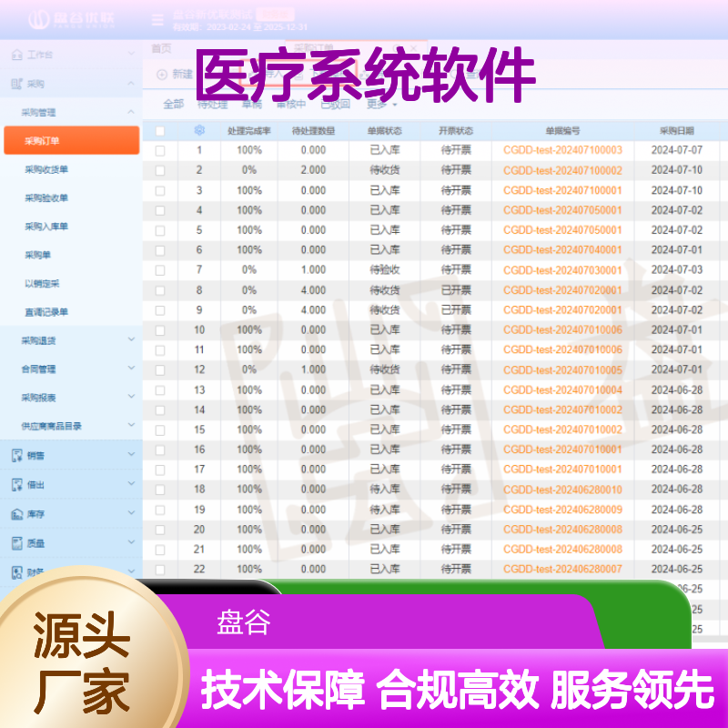Screen dimensions: 728x728
Task: Open order CGDD-test-20240703001
Action: (562, 270)
